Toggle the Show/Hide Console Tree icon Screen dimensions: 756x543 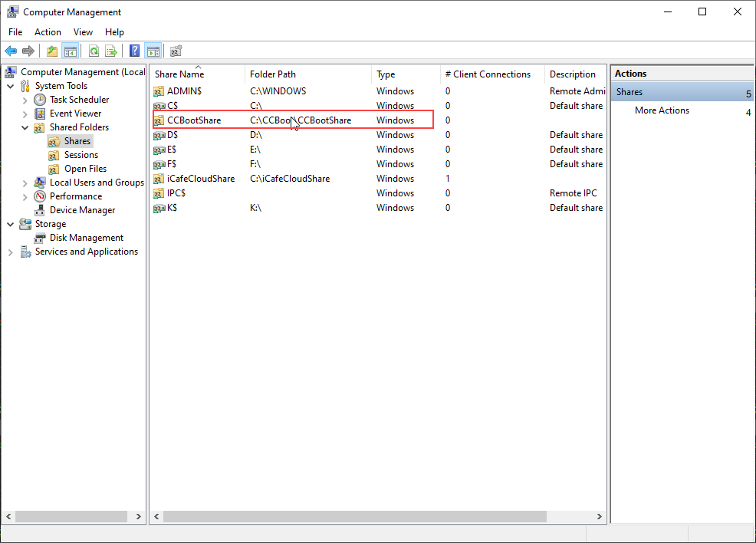[71, 51]
